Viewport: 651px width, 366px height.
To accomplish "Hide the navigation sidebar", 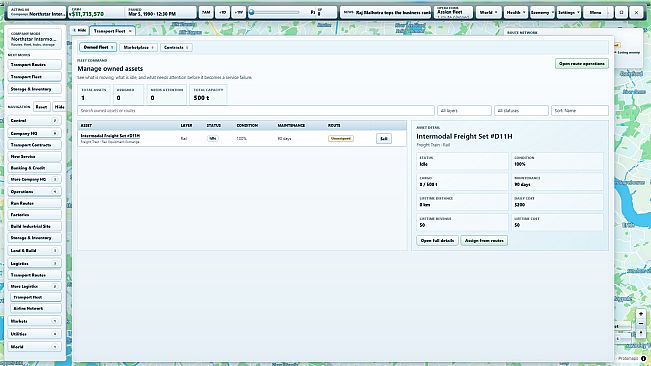I will [59, 107].
